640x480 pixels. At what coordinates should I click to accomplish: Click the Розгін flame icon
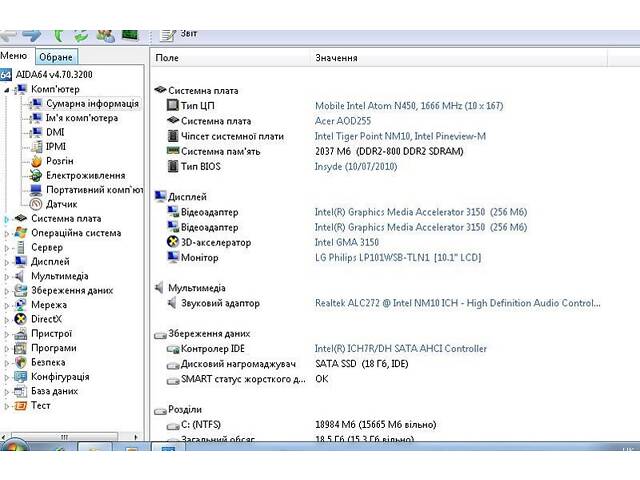pos(37,161)
